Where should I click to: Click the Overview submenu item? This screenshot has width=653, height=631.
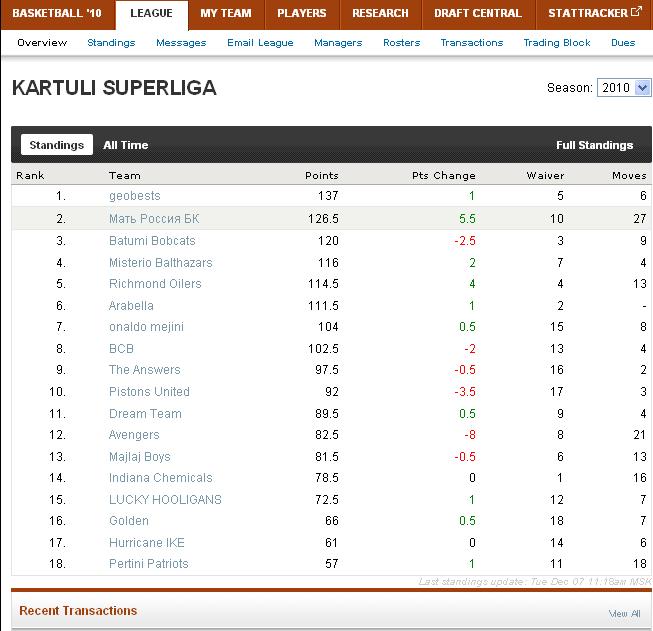pos(42,43)
